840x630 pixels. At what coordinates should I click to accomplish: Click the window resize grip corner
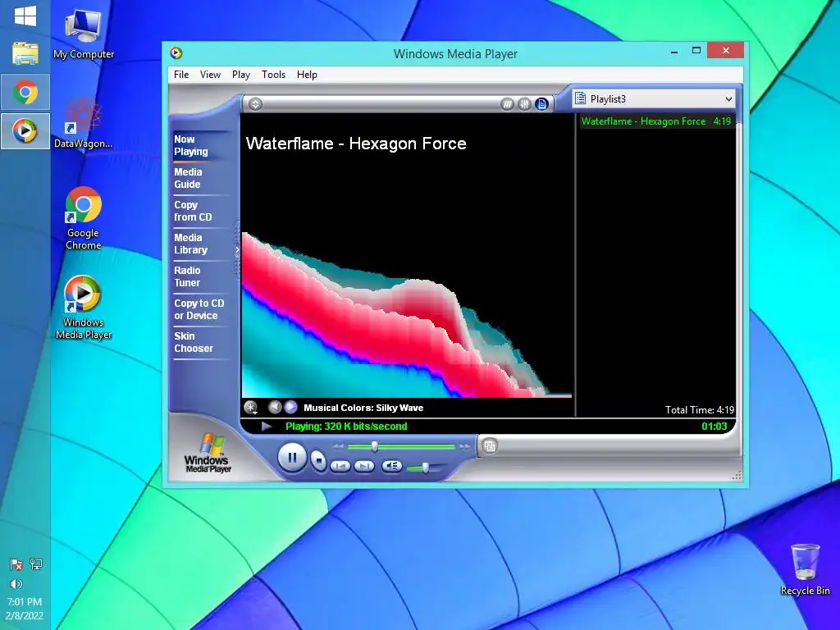coord(737,475)
